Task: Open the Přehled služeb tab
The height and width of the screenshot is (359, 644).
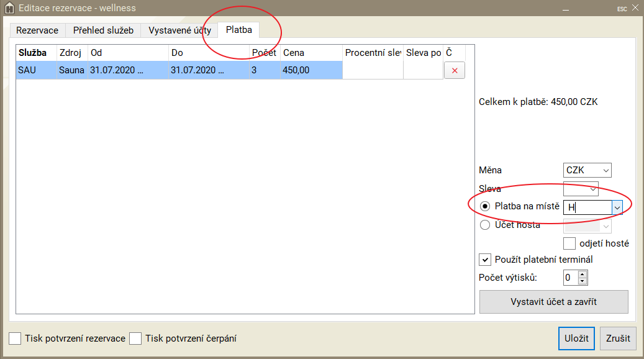Action: [x=103, y=30]
